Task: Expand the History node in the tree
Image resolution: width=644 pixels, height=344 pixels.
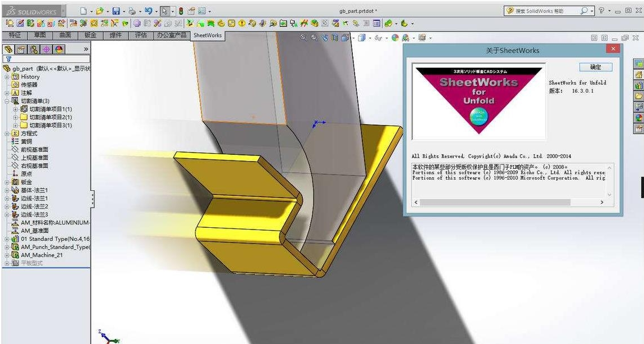Action: (6, 77)
